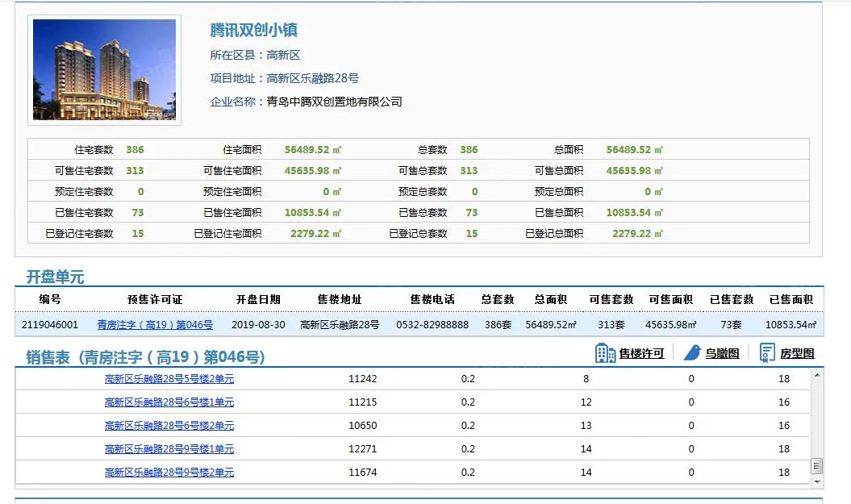Open the 售楼许可 link

pyautogui.click(x=641, y=354)
